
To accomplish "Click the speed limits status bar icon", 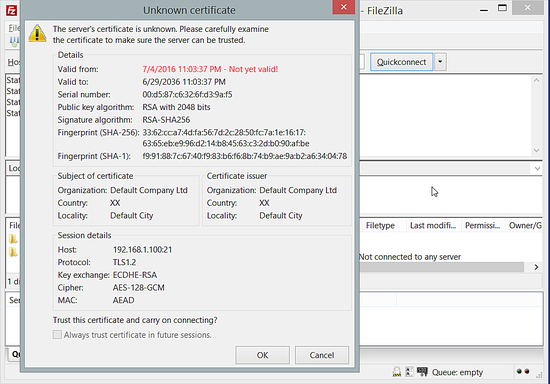I will (x=409, y=372).
